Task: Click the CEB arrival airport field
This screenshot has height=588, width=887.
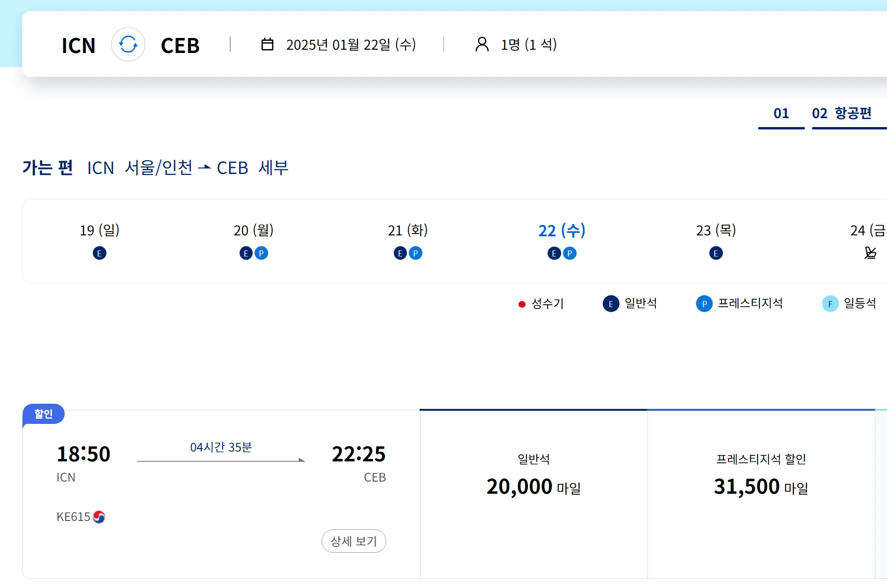Action: 180,45
